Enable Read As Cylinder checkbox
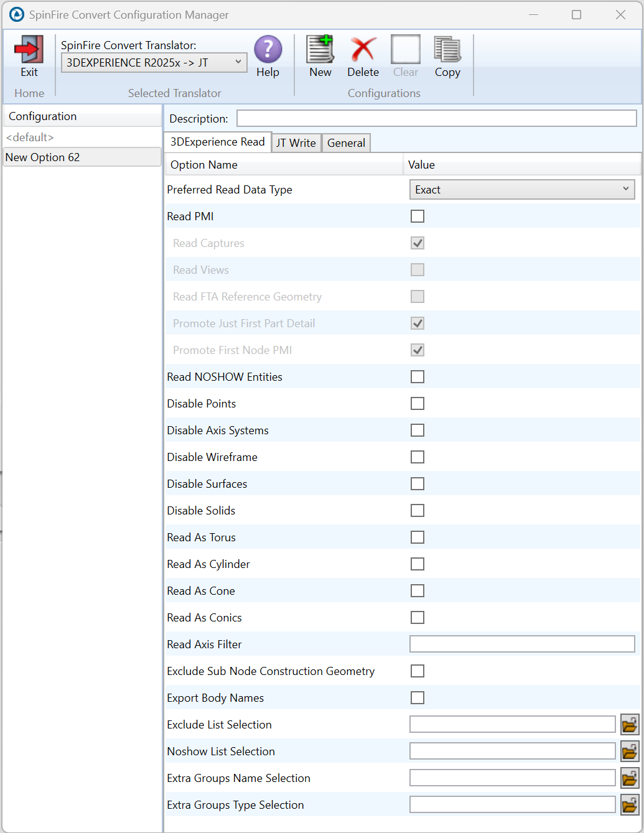This screenshot has width=644, height=833. tap(418, 564)
